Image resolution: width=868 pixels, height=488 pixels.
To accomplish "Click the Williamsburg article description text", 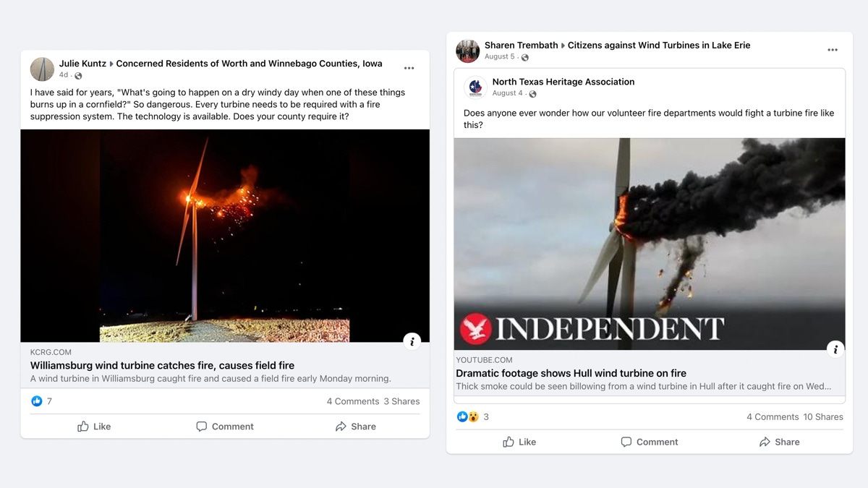I will point(210,379).
